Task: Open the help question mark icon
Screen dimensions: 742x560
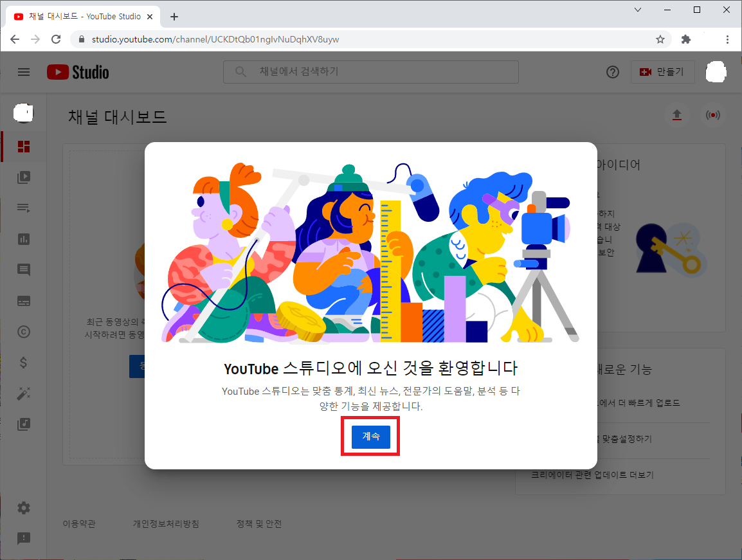Action: [x=612, y=72]
